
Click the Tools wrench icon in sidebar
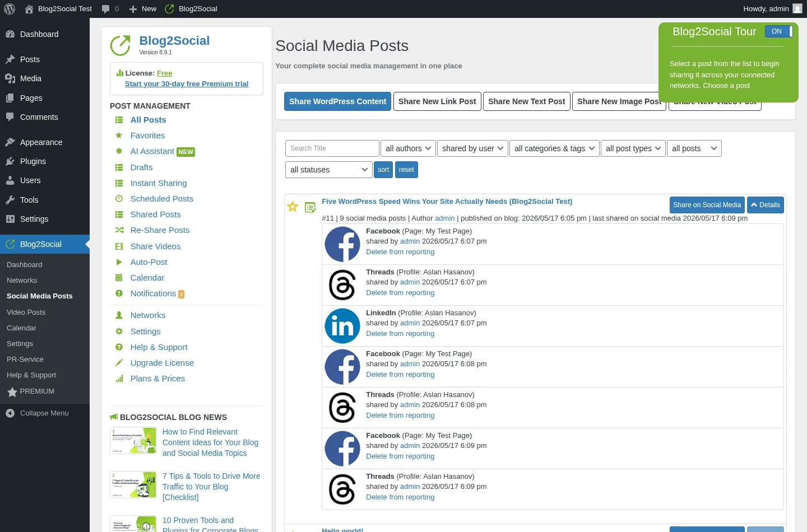pyautogui.click(x=10, y=200)
